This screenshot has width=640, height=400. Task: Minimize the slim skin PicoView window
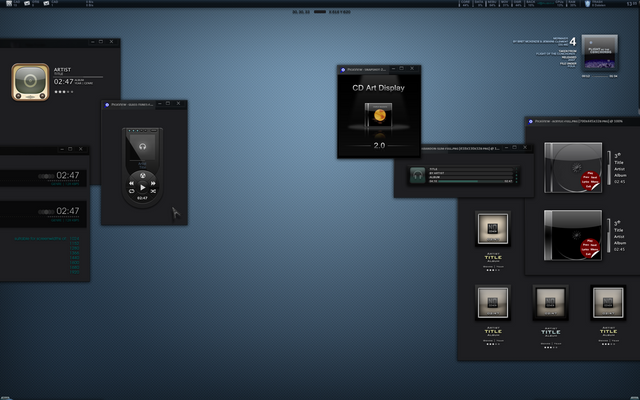click(506, 147)
